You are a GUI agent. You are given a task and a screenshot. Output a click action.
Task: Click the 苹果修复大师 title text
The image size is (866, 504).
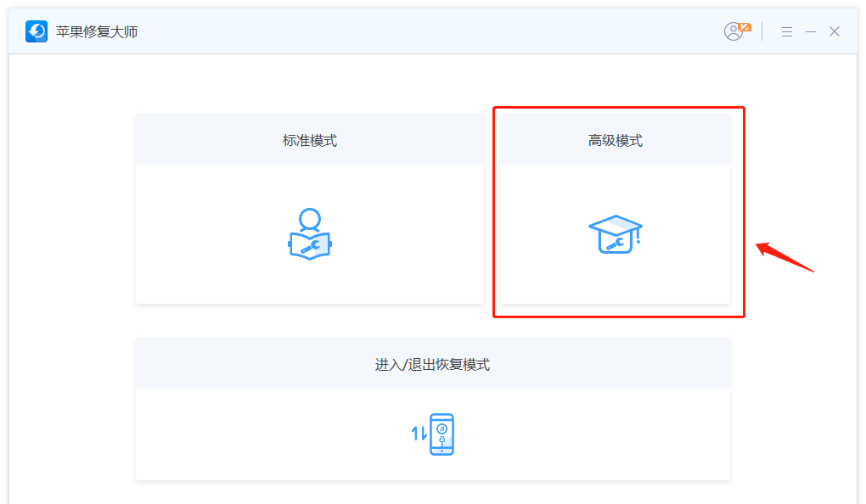tap(97, 32)
